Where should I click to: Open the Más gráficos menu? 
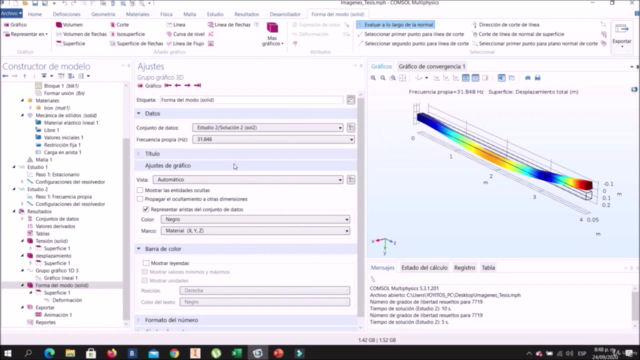[272, 34]
